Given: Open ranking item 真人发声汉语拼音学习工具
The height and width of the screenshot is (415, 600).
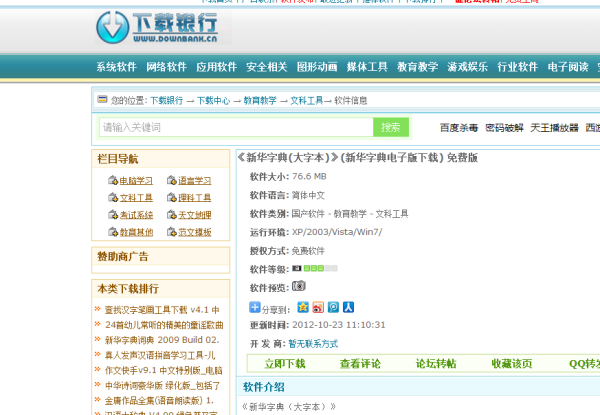Looking at the screenshot, I should pos(160,355).
